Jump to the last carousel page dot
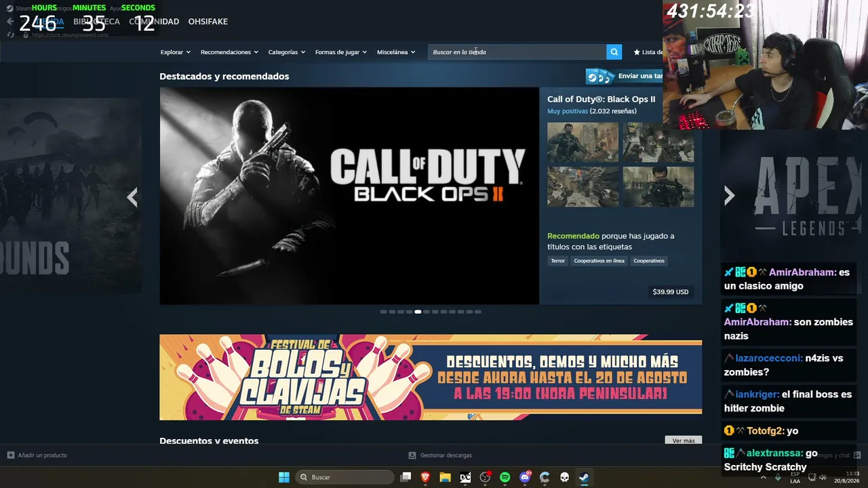 pyautogui.click(x=478, y=312)
